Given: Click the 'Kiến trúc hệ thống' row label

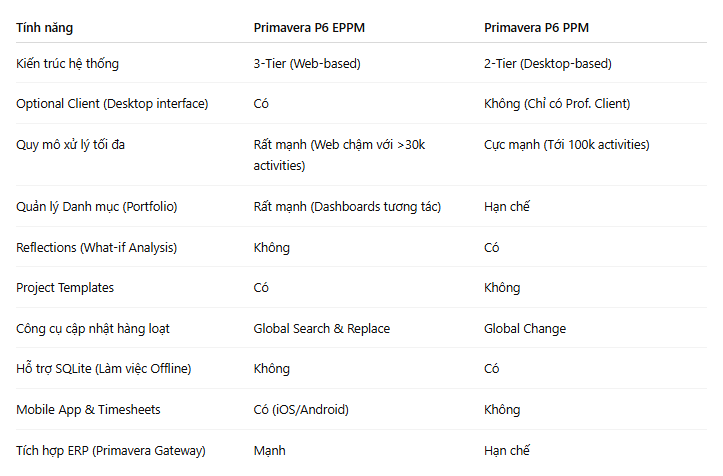Looking at the screenshot, I should (67, 63).
